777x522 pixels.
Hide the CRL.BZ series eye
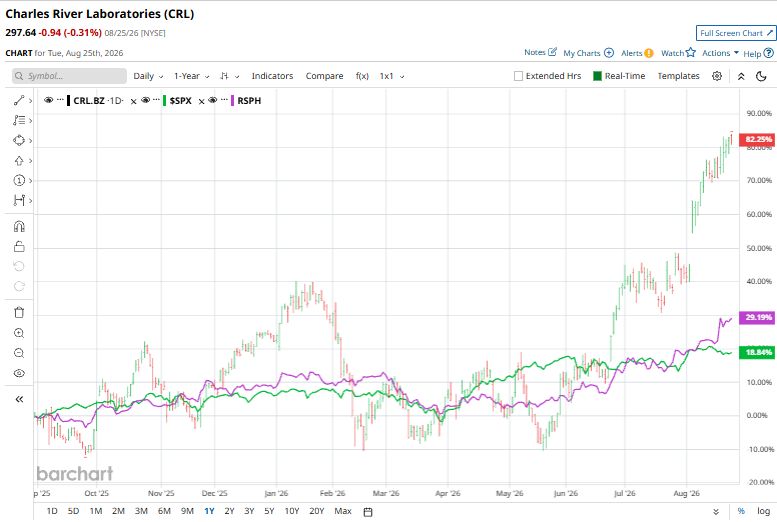click(48, 100)
